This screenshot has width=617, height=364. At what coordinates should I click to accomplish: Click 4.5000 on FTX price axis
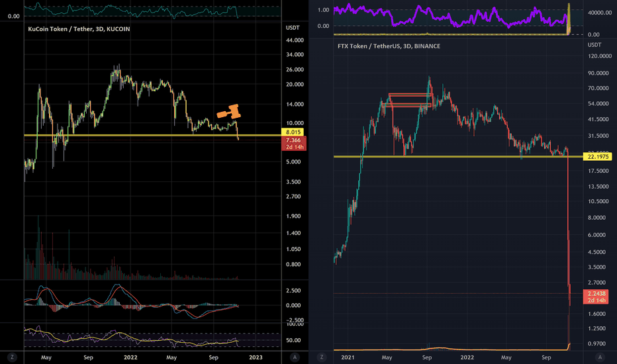(596, 252)
